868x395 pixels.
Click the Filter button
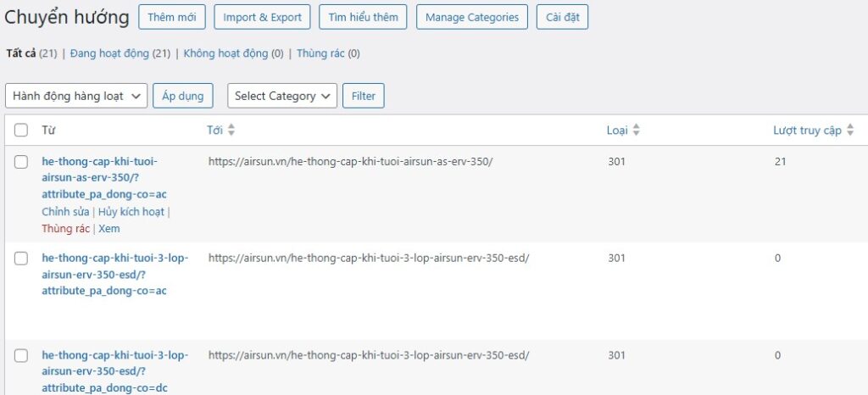pos(364,96)
